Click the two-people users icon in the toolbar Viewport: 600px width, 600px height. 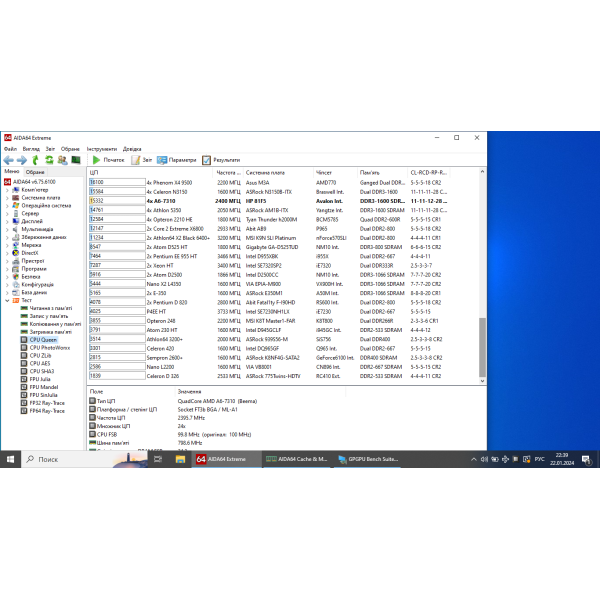[62, 160]
